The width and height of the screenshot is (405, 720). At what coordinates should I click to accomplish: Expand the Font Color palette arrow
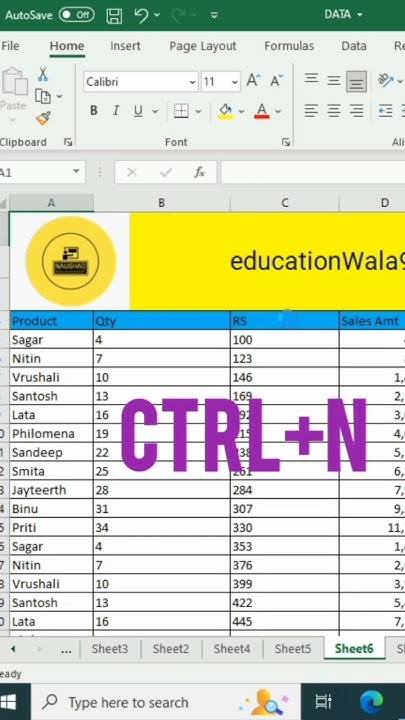pyautogui.click(x=278, y=111)
